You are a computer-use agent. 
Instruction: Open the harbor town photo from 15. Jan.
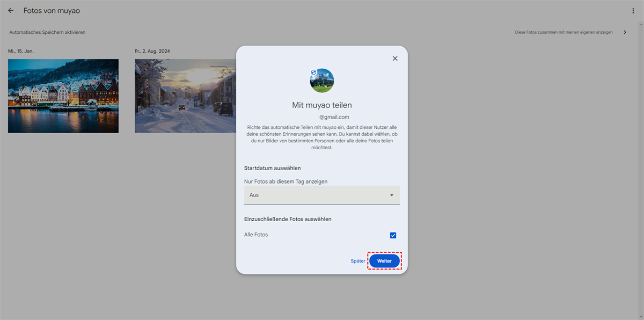coord(63,96)
